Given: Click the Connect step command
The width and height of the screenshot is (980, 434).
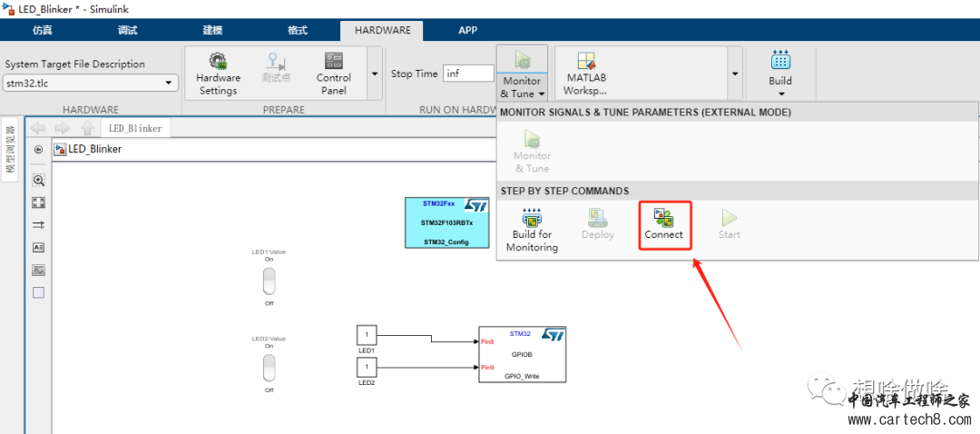Looking at the screenshot, I should (x=664, y=224).
